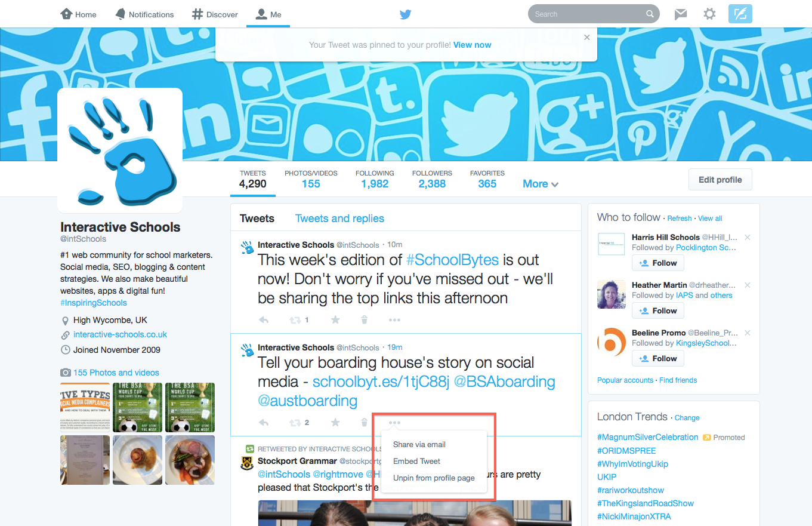Open Photos/Videos count 155
Viewport: 812px width, 526px height.
click(x=311, y=179)
